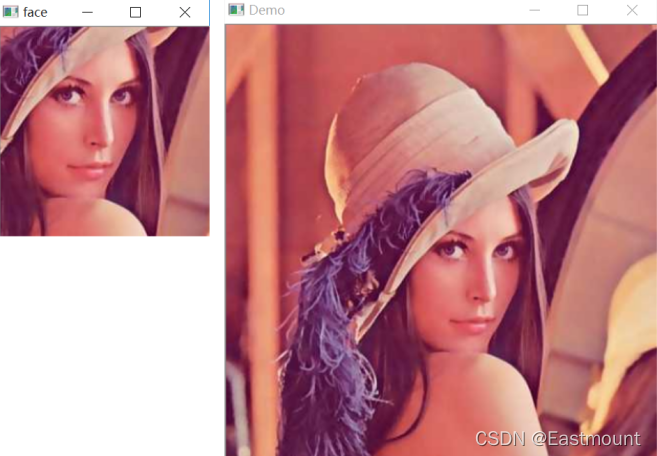Click the woman's lips in the Demo image
This screenshot has height=456, width=657.
[x=473, y=324]
